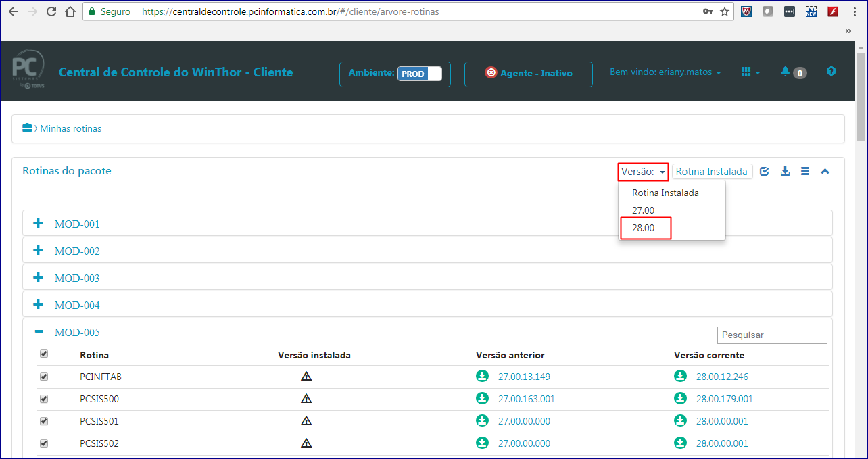Click the select-all check icon in panel header
Viewport: 868px width, 459px height.
[765, 172]
